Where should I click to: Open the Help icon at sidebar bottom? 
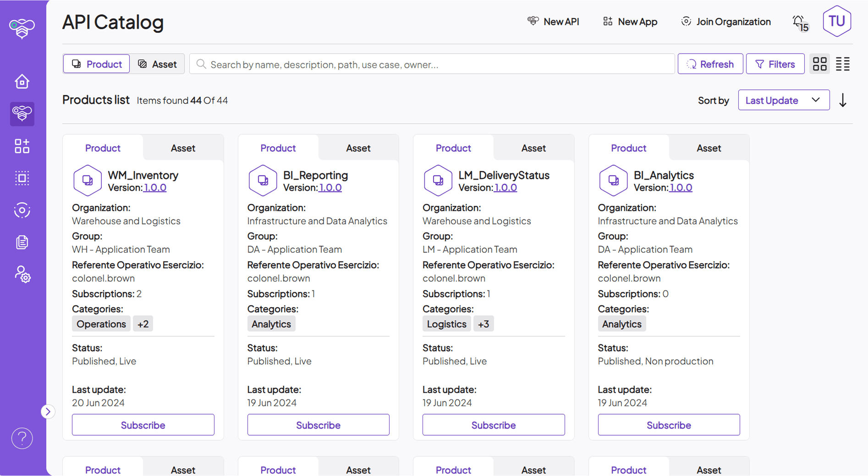click(x=22, y=438)
